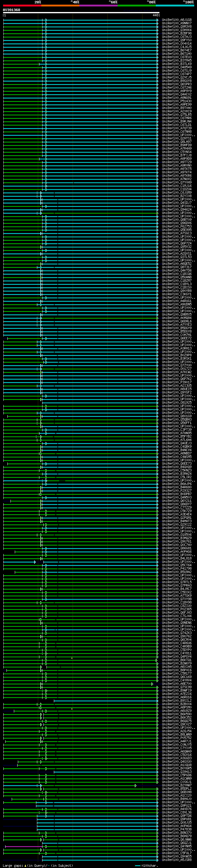Click the UniRef100_Q9U761 label
Image resolution: width=197 pixels, height=868 pixels.
[x=177, y=542]
